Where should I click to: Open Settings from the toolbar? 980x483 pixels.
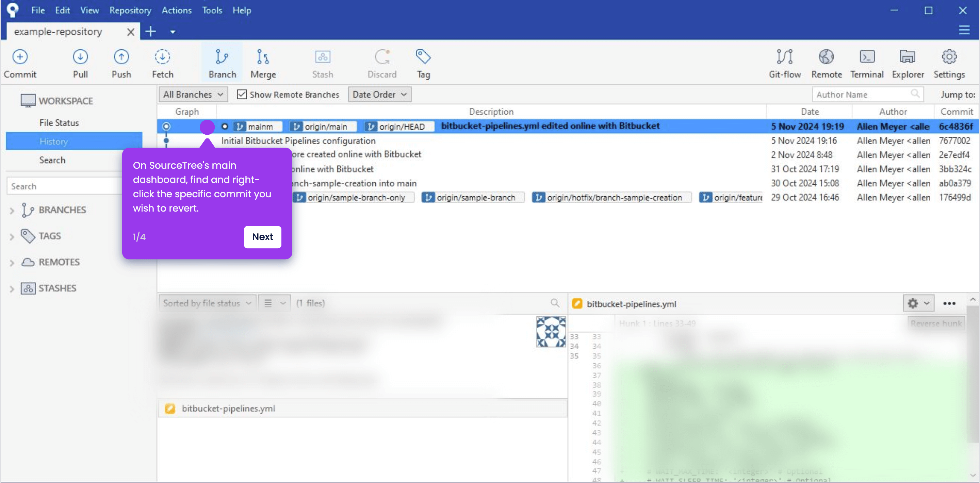pyautogui.click(x=949, y=63)
